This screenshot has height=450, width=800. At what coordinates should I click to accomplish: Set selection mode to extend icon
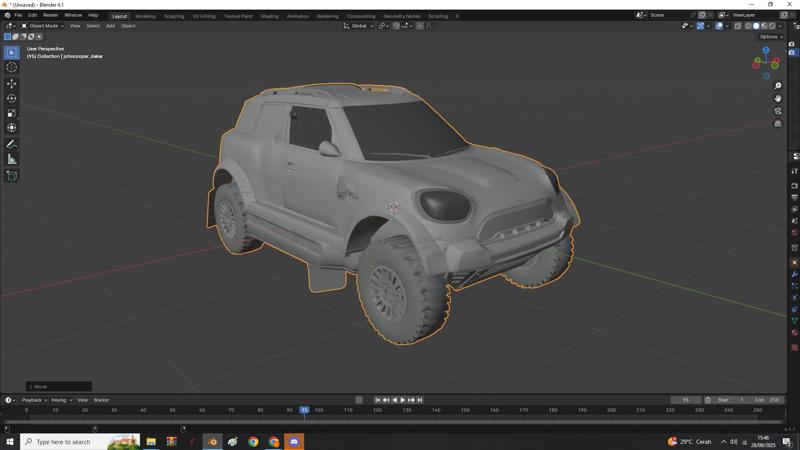pos(15,37)
